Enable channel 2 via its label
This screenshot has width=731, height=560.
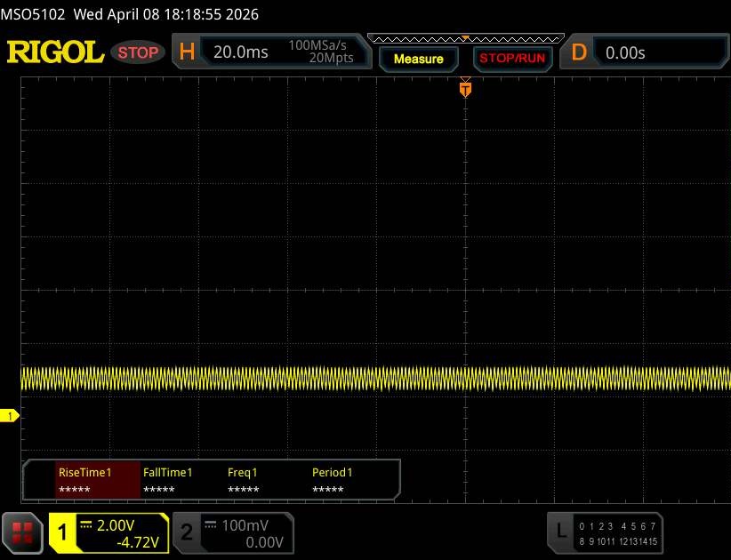[x=187, y=532]
